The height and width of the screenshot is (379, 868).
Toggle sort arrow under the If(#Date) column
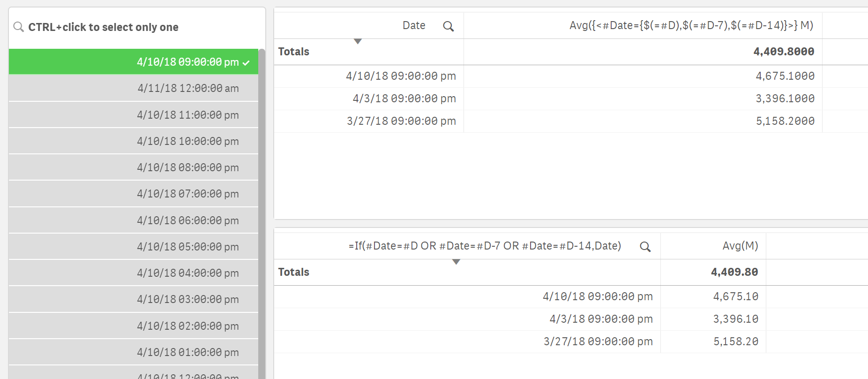pyautogui.click(x=456, y=262)
